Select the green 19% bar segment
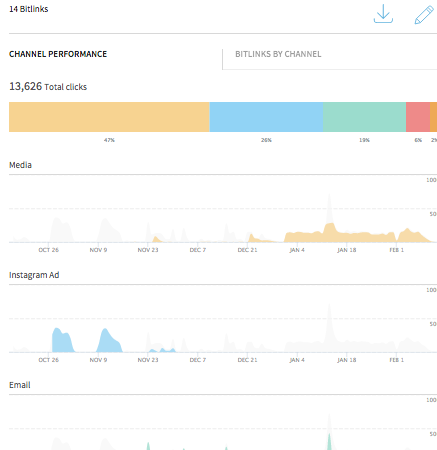437x450 pixels. 364,117
